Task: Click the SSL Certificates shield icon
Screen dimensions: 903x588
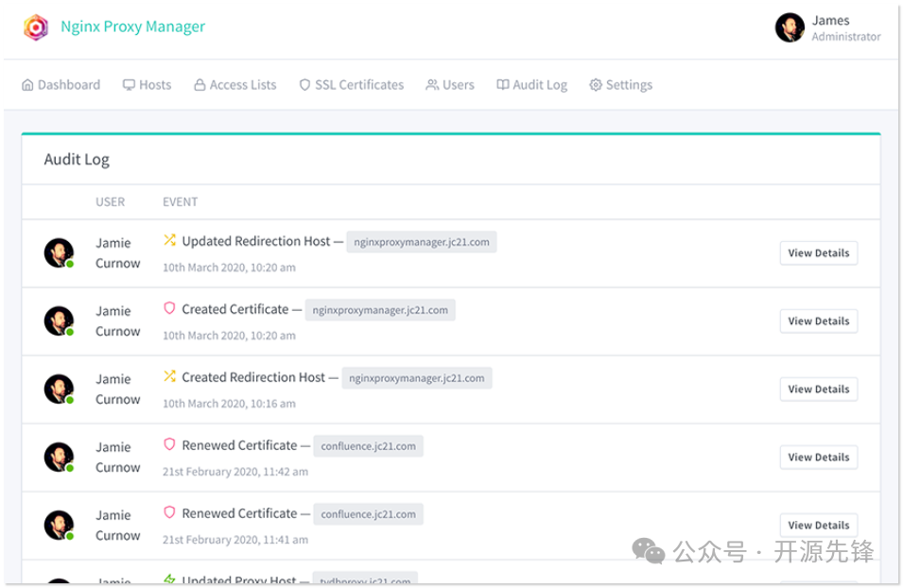Action: click(x=304, y=85)
